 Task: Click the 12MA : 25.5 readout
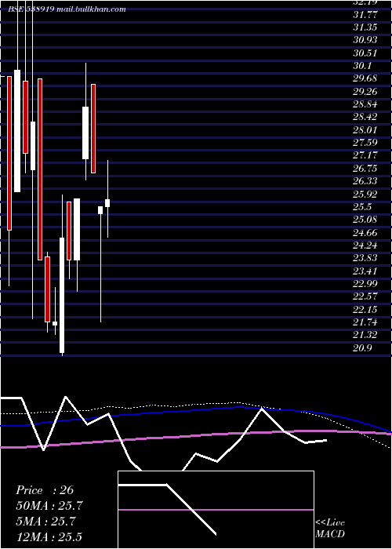[49, 537]
